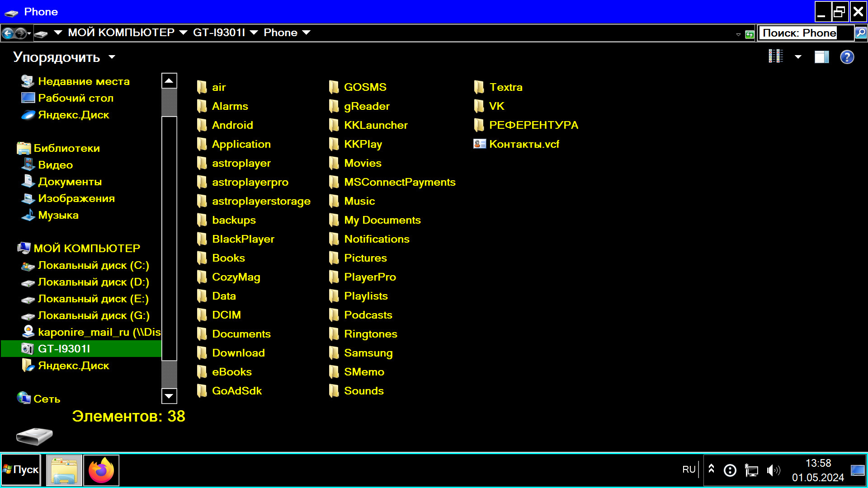This screenshot has width=868, height=488.
Task: Open the DCIM folder
Action: coord(226,315)
